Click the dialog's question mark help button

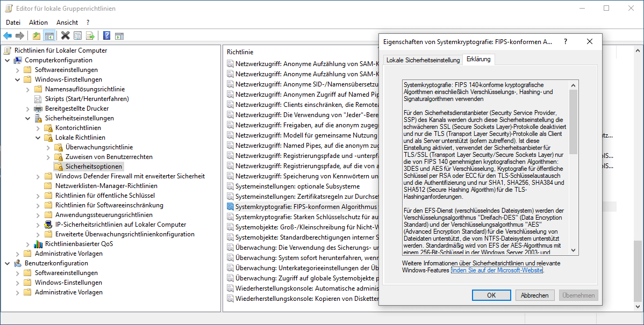point(565,42)
